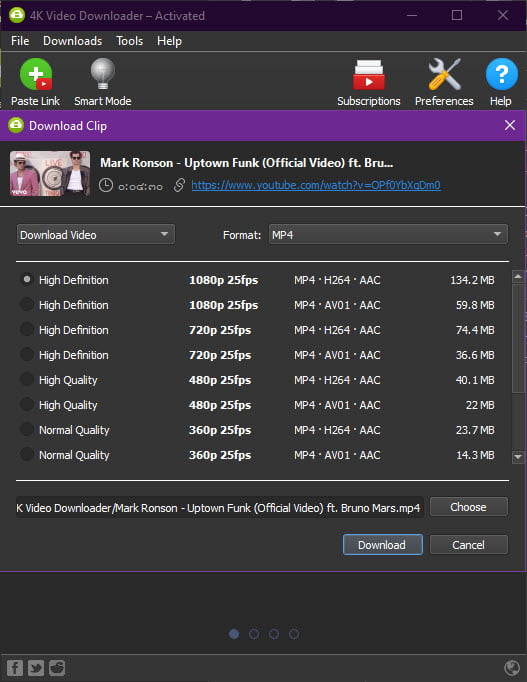Open the Format MP4 dropdown
Screen dimensions: 527x682
coord(388,234)
